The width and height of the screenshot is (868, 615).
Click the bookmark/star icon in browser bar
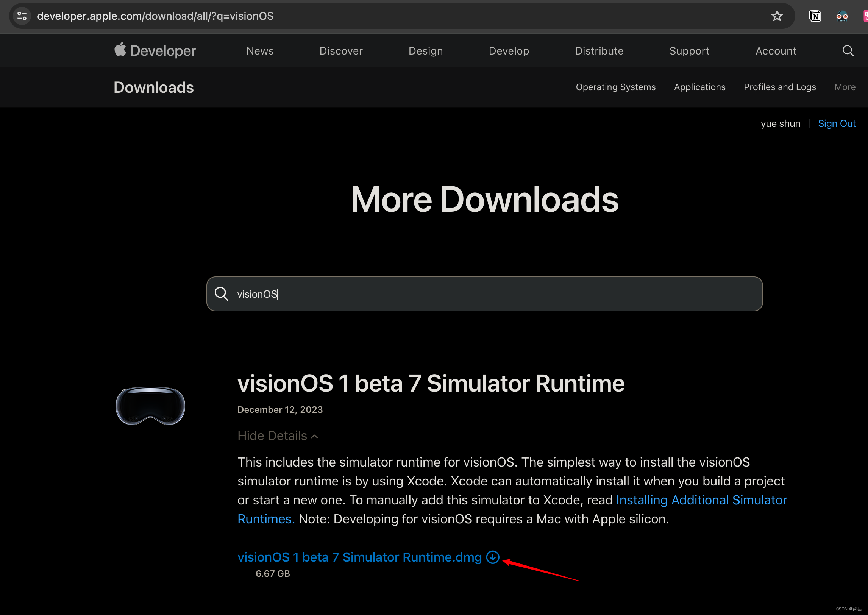[777, 17]
